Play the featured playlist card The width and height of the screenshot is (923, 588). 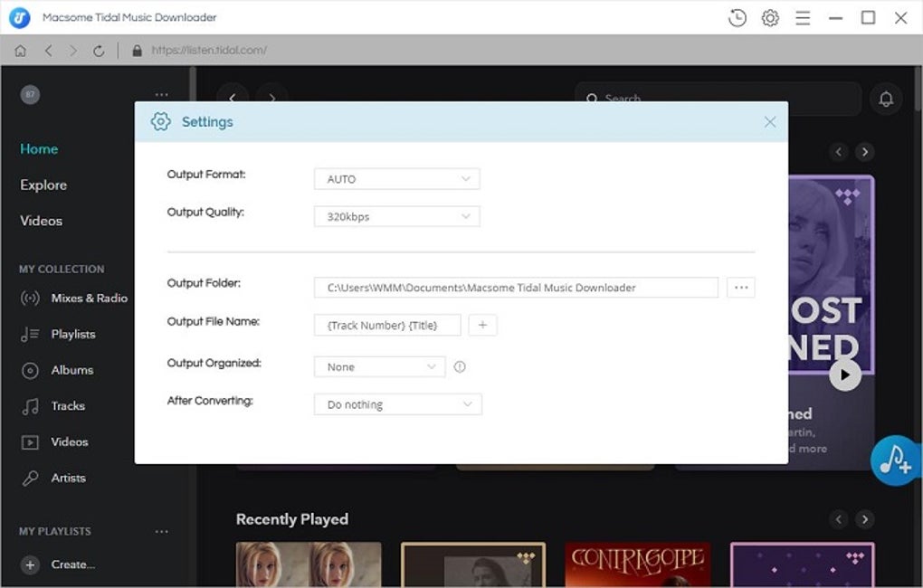pyautogui.click(x=844, y=375)
